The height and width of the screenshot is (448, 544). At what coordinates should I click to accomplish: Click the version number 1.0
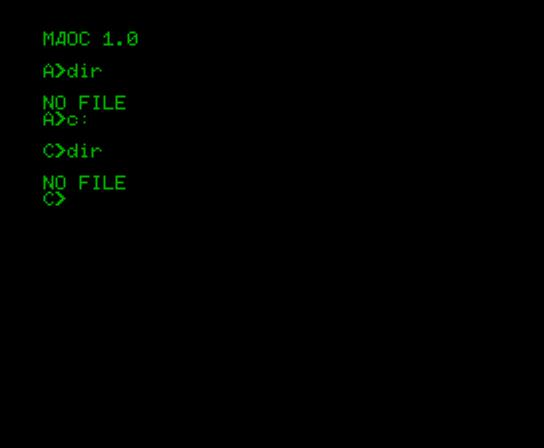[120, 39]
